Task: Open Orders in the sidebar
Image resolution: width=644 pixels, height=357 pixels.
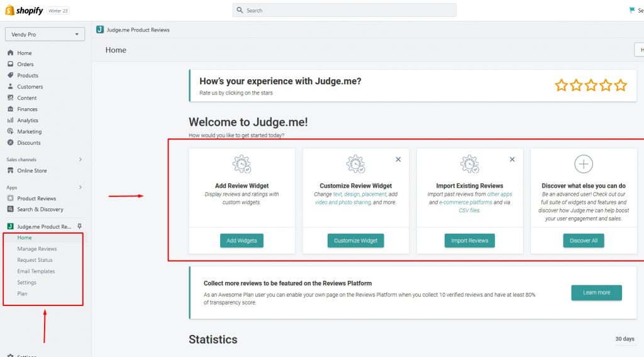Action: tap(25, 64)
